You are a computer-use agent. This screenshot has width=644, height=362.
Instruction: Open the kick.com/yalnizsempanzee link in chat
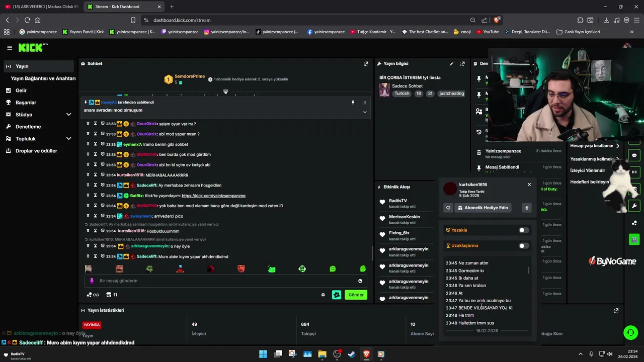click(213, 196)
